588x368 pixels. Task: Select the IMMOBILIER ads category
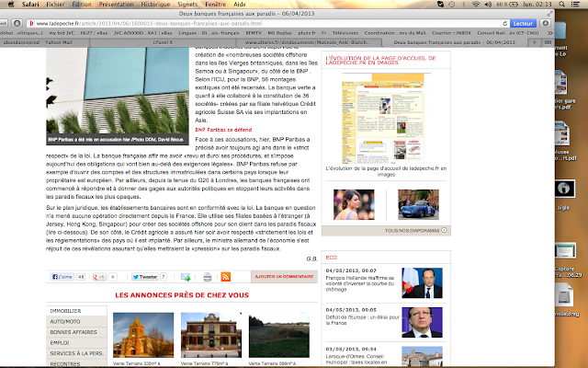76,311
